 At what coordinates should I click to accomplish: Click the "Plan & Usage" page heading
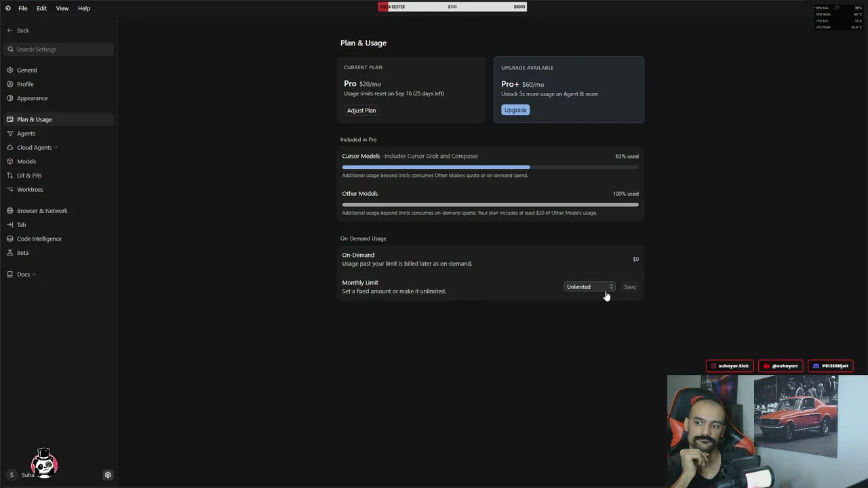click(x=363, y=43)
